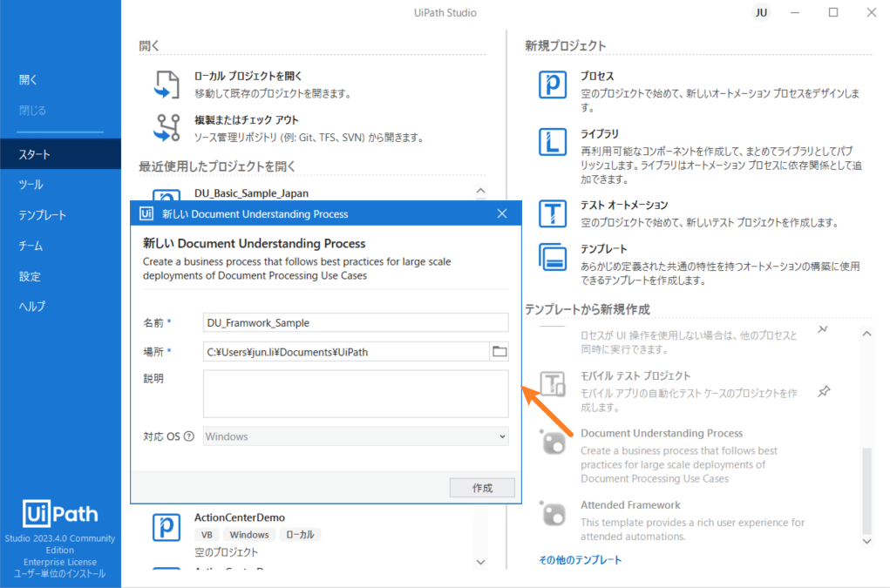Click the プロセス new project title
The width and height of the screenshot is (890, 588).
tap(597, 76)
